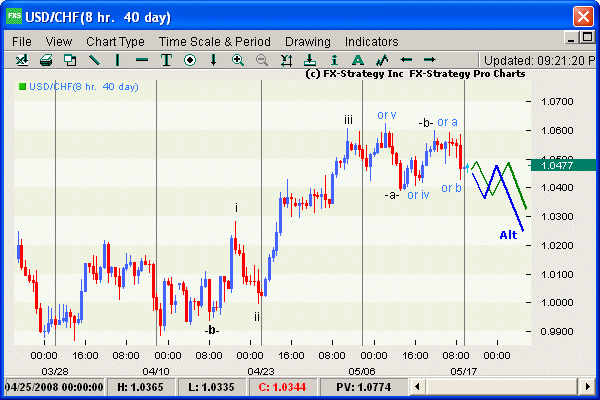The width and height of the screenshot is (600, 400).
Task: Click the 04/23 date axis label
Action: coord(261,371)
